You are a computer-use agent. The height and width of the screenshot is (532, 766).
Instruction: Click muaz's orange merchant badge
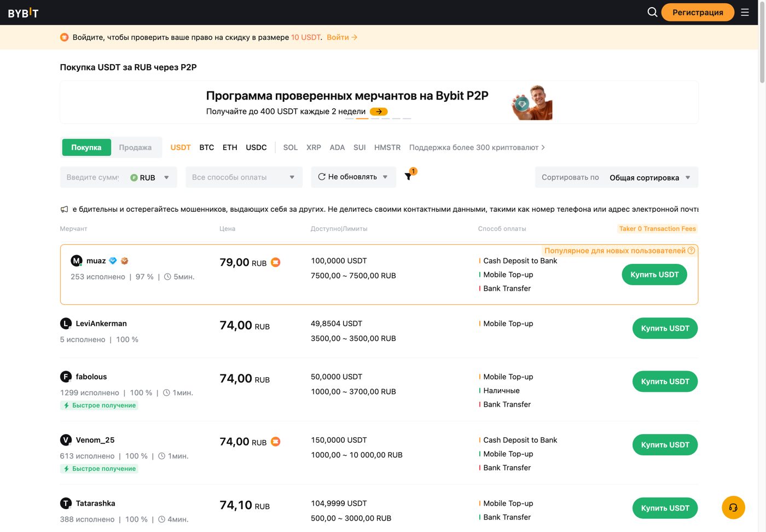[x=125, y=261]
